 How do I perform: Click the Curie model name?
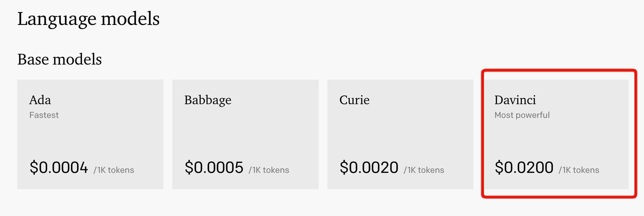point(354,100)
